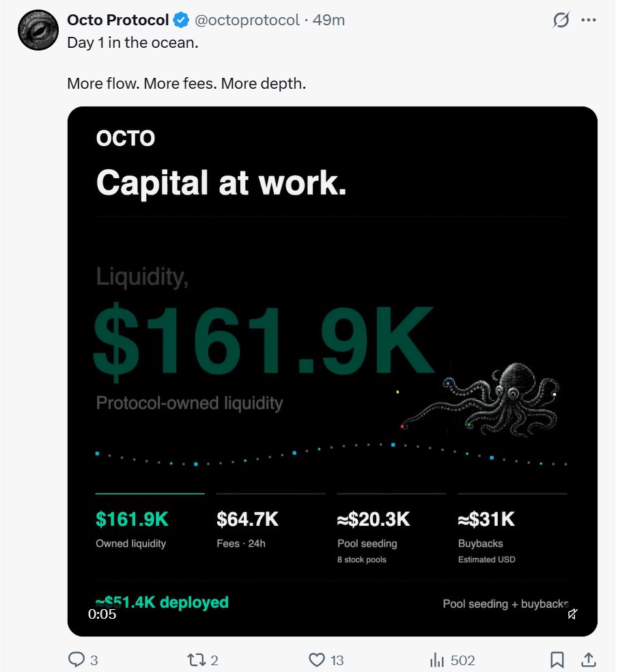Click the 0:05 video time indicator
Image resolution: width=618 pixels, height=672 pixels.
(102, 614)
